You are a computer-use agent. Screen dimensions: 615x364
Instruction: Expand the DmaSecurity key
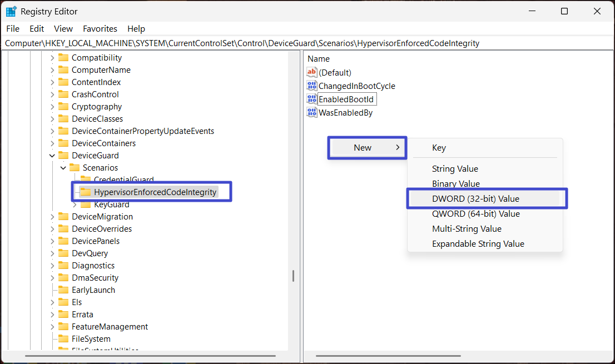[52, 278]
